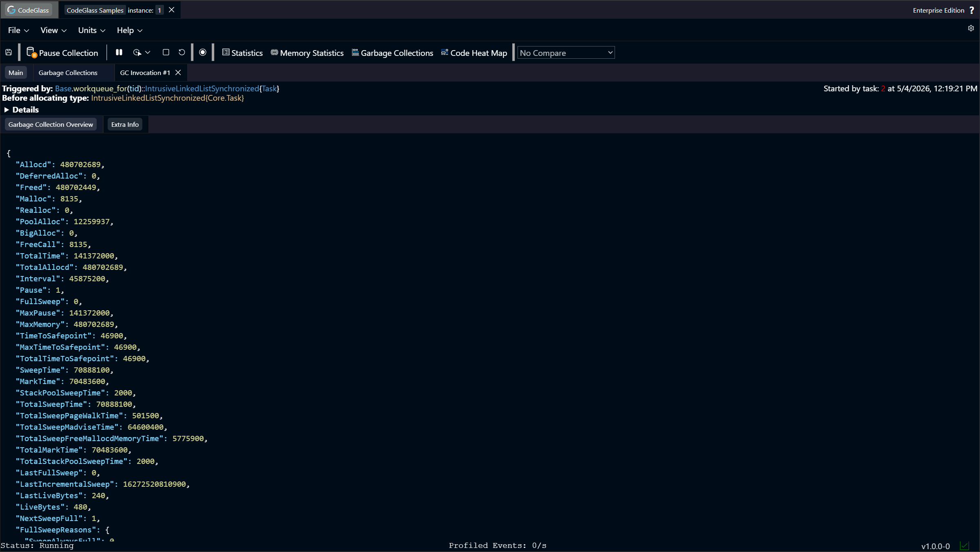Click the Status: Running text
Image resolution: width=980 pixels, height=552 pixels.
37,545
